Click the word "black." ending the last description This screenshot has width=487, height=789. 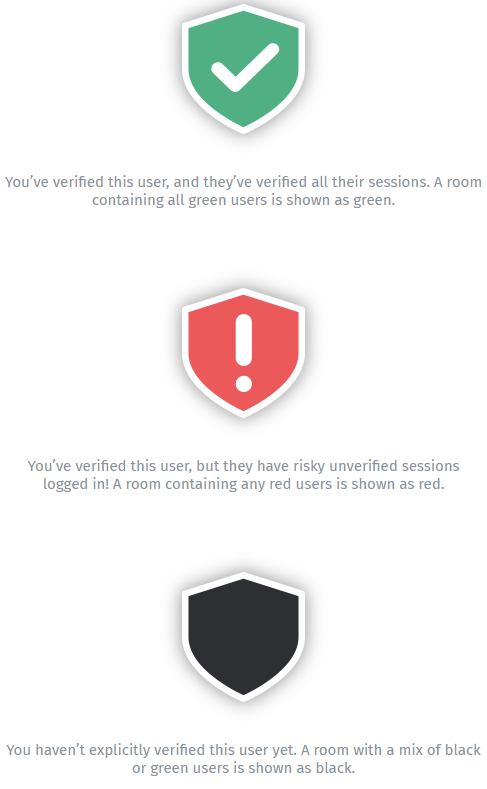(336, 768)
